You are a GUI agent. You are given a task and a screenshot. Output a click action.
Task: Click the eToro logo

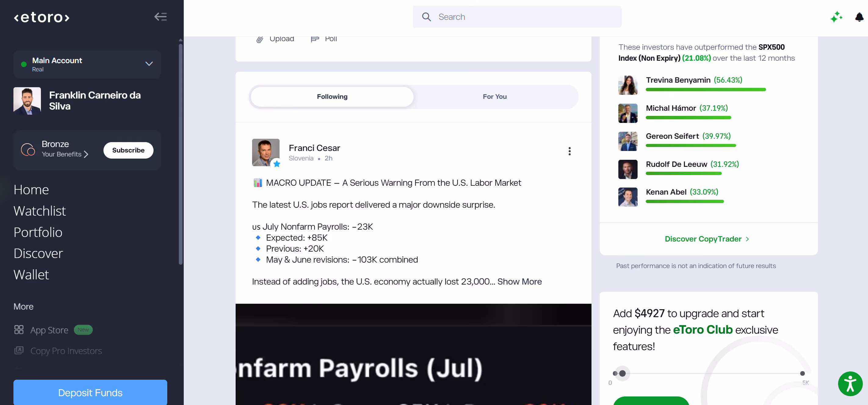coord(42,17)
